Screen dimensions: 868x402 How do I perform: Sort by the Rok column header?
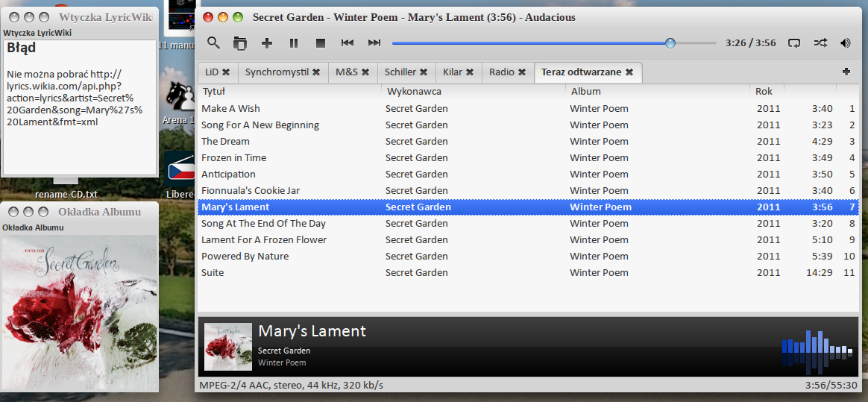767,91
